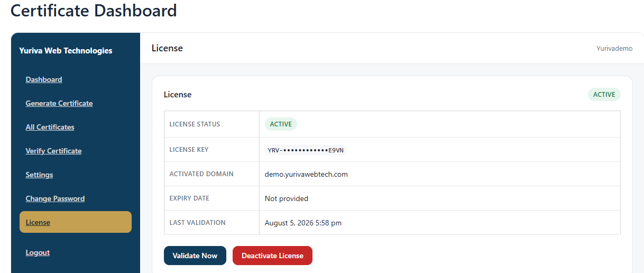This screenshot has height=273, width=644.
Task: Click the 'Not provided' expiry date value
Action: click(x=287, y=198)
